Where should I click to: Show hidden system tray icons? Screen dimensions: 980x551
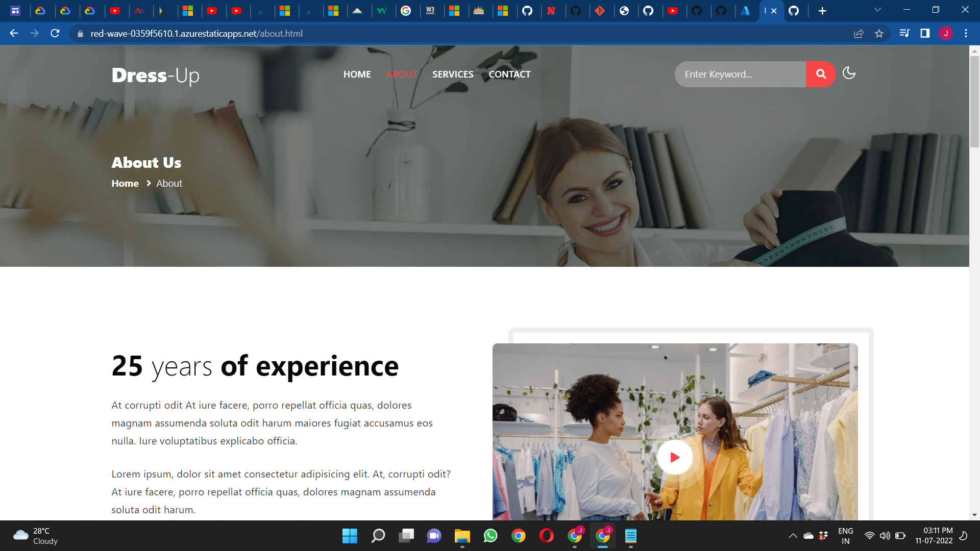point(793,536)
